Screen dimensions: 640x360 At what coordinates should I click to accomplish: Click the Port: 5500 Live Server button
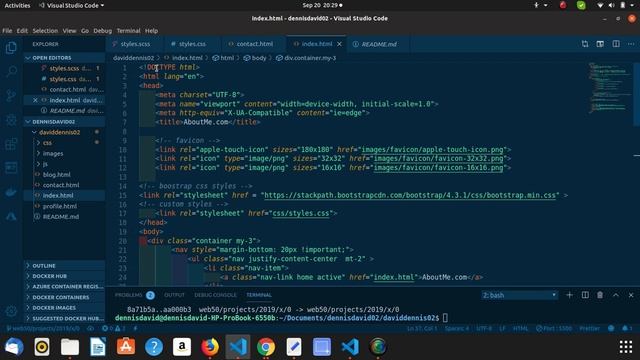pyautogui.click(x=553, y=329)
